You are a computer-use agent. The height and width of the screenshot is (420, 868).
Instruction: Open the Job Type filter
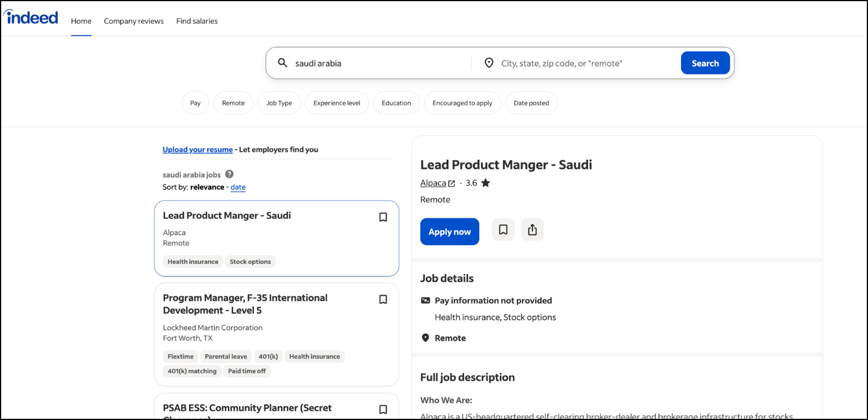[279, 103]
